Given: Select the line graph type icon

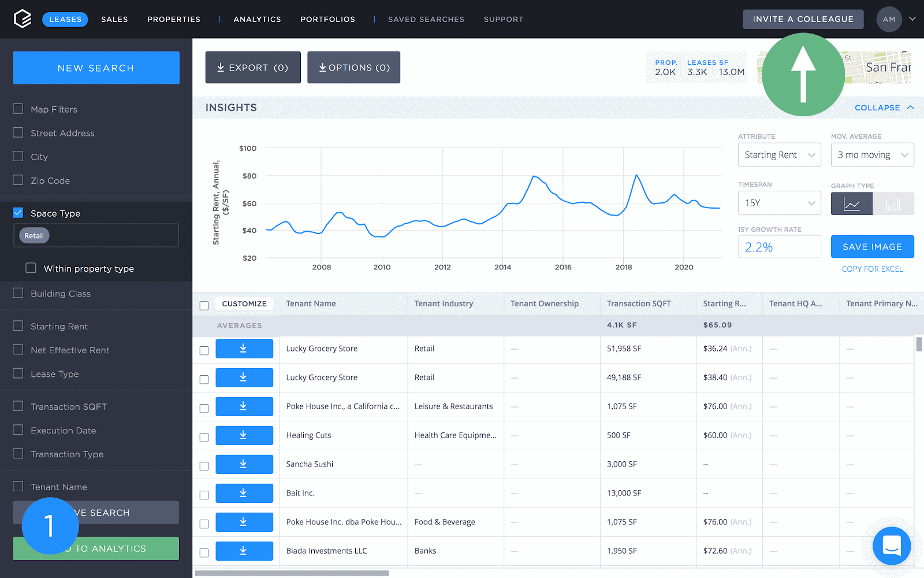Looking at the screenshot, I should [x=851, y=203].
